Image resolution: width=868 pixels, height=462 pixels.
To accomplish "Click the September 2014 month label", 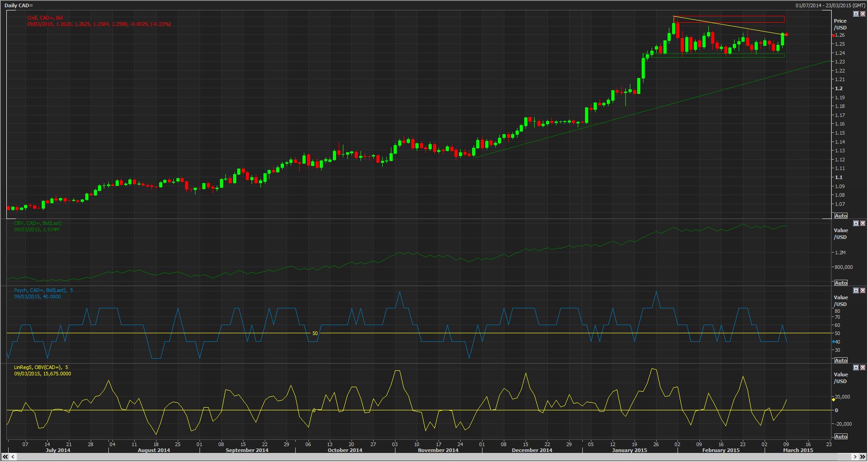I will [x=247, y=450].
